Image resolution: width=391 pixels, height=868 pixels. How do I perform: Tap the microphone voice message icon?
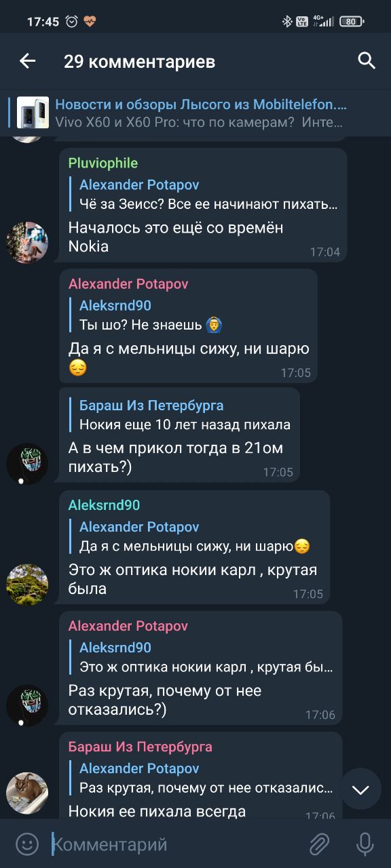coord(365,844)
